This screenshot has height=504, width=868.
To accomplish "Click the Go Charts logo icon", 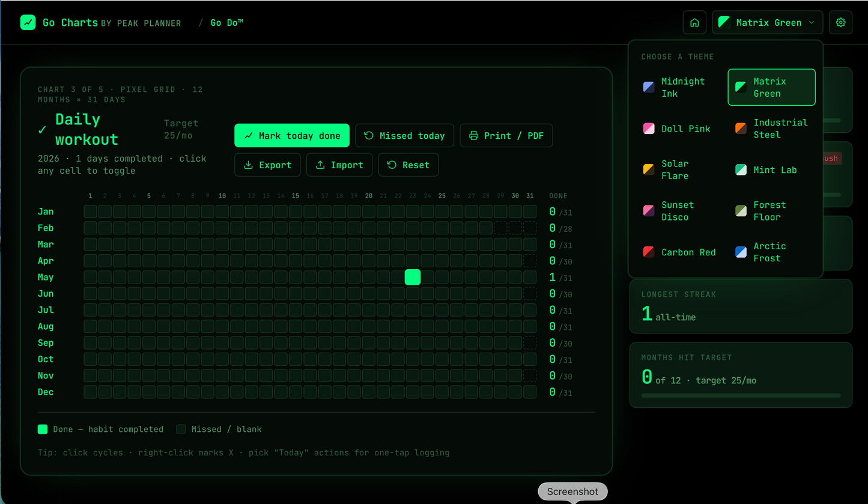I will [x=28, y=22].
